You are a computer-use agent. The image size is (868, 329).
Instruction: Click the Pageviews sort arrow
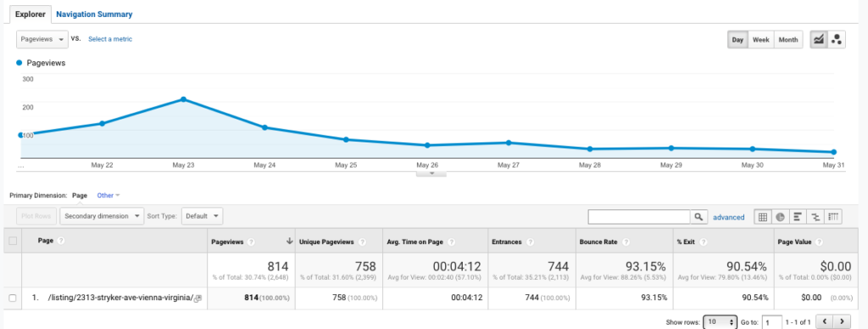coord(289,242)
